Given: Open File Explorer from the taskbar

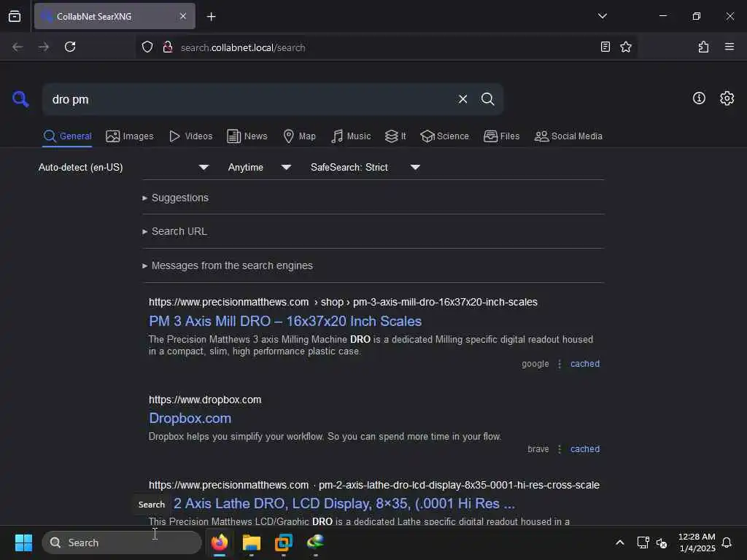Looking at the screenshot, I should coord(252,542).
